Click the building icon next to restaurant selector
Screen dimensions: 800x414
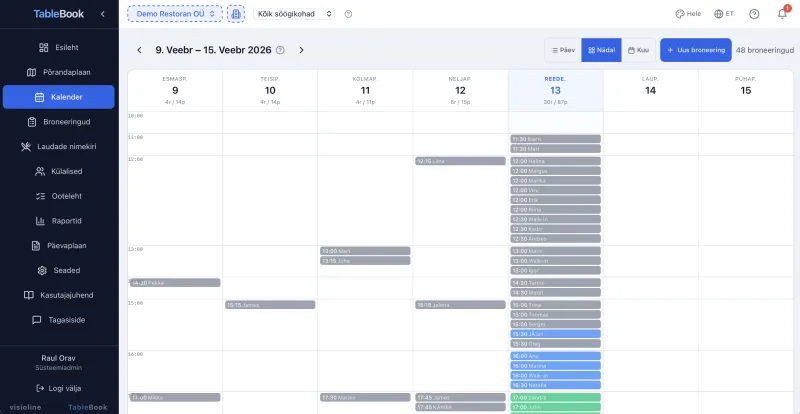(x=236, y=14)
